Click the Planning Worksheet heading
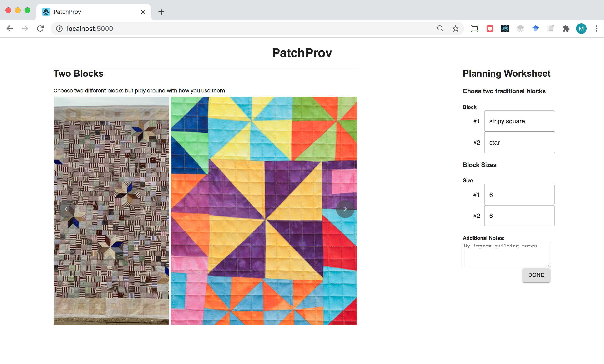The width and height of the screenshot is (604, 364). (506, 74)
